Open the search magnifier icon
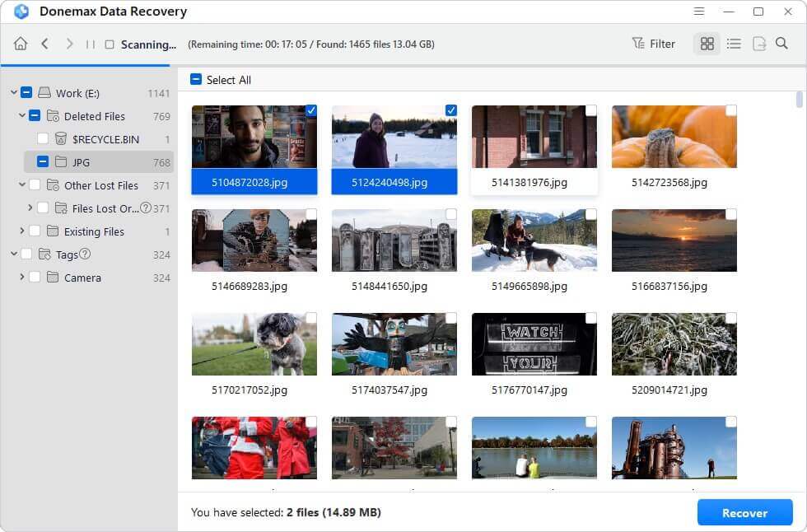The width and height of the screenshot is (807, 532). tap(781, 44)
